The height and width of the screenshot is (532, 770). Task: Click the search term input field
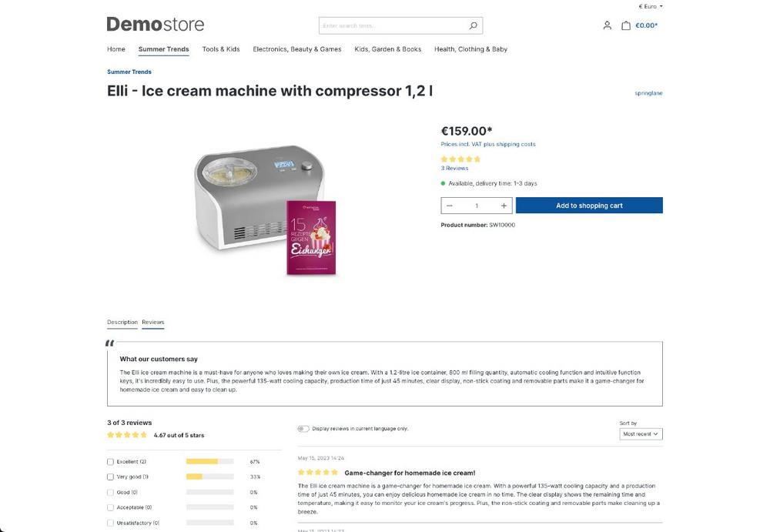tap(393, 25)
